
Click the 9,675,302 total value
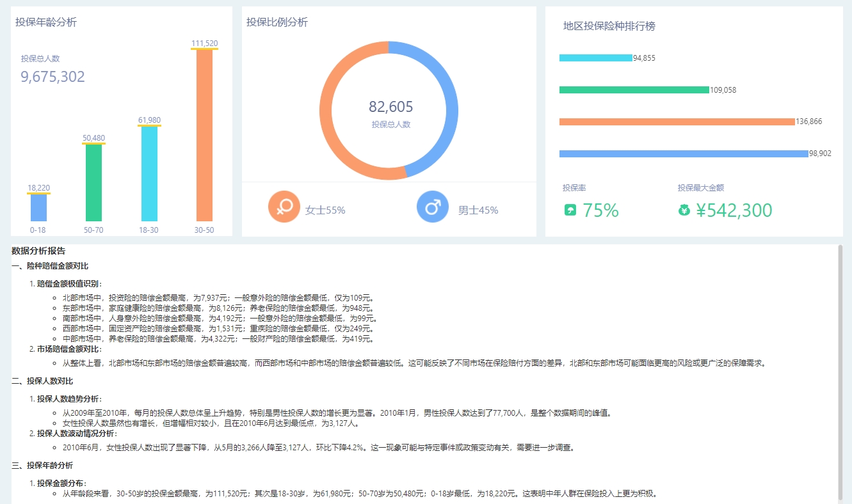[52, 77]
